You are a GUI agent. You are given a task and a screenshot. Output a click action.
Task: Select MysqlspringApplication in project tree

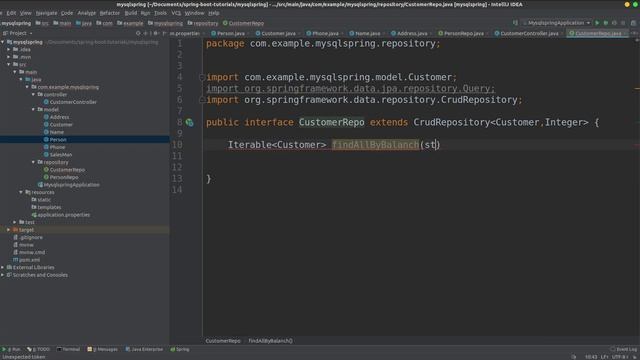[69, 185]
